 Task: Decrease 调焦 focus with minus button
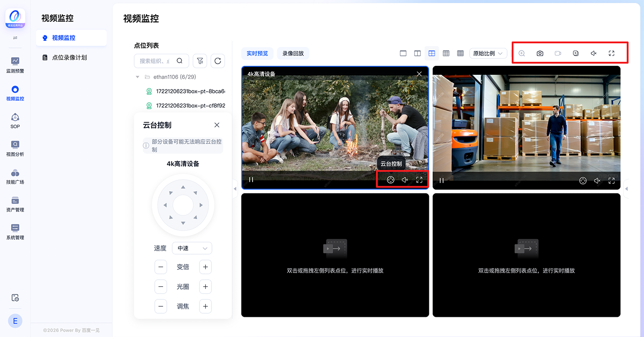(x=161, y=306)
